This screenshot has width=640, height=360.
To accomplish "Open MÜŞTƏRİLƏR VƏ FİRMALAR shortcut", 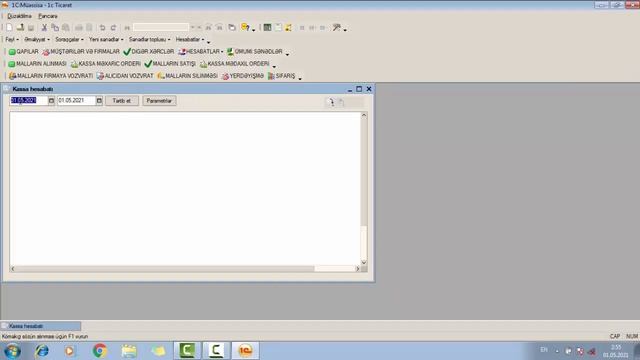I will coord(81,51).
